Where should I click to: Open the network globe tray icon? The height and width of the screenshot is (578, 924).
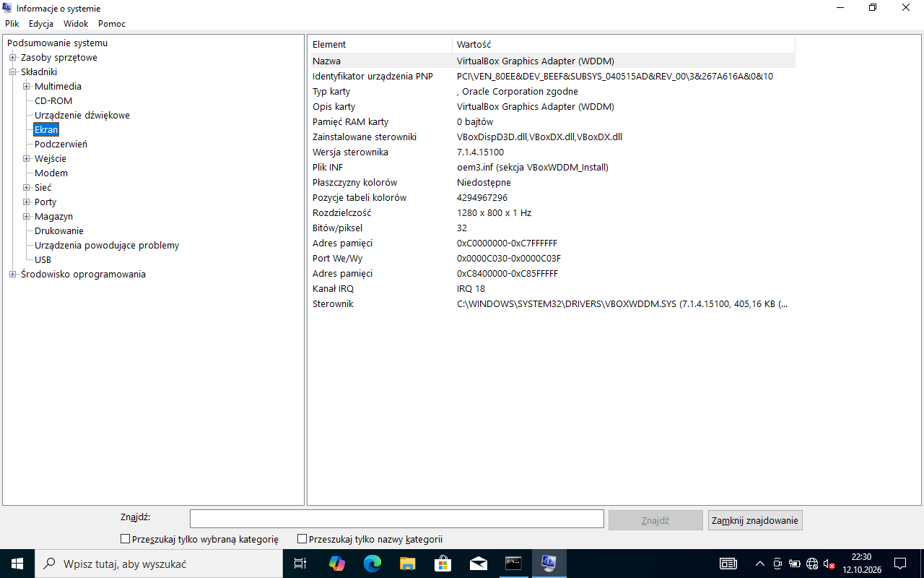(x=812, y=564)
